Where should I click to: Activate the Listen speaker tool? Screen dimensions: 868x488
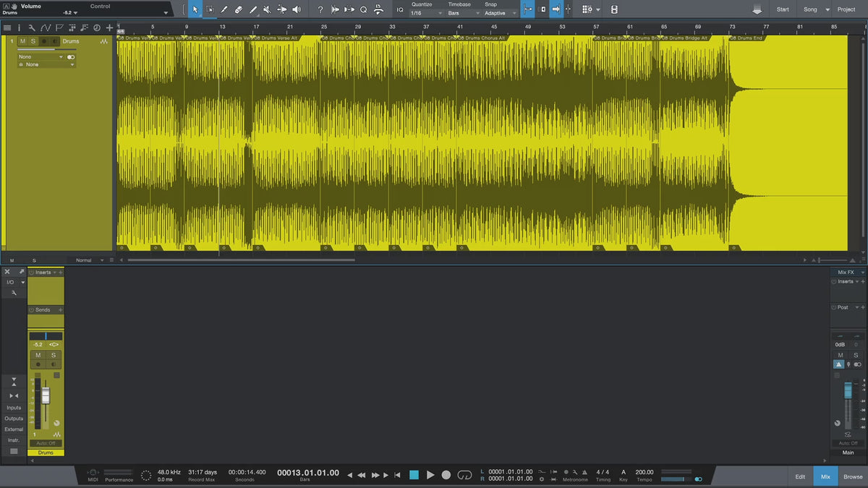coord(296,9)
